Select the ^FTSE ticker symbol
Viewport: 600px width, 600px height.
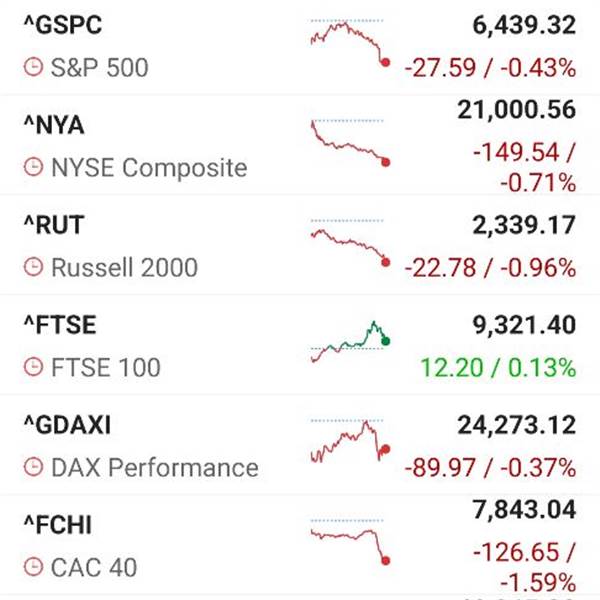[60, 325]
